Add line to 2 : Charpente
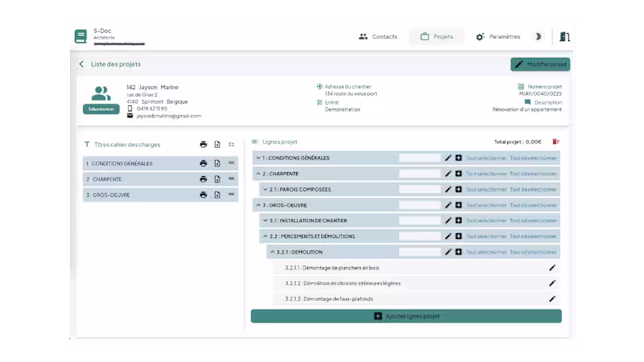The image size is (644, 362). [458, 174]
